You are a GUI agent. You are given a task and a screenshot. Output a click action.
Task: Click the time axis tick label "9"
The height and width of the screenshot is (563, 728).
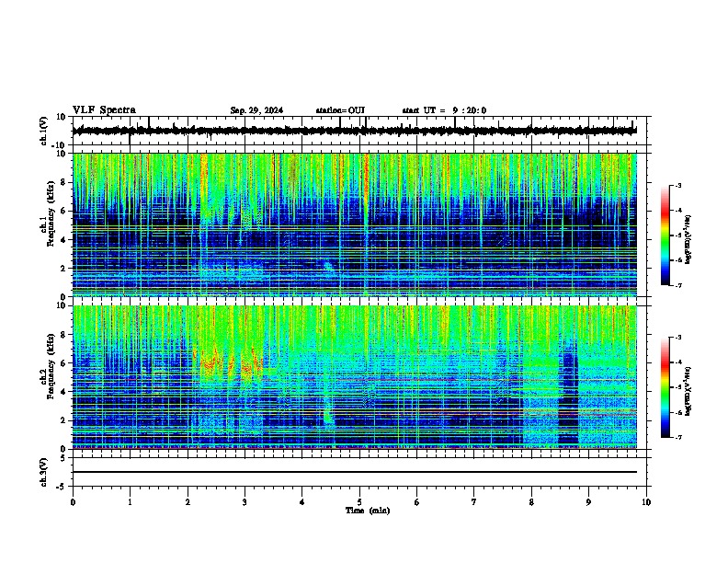tap(588, 502)
